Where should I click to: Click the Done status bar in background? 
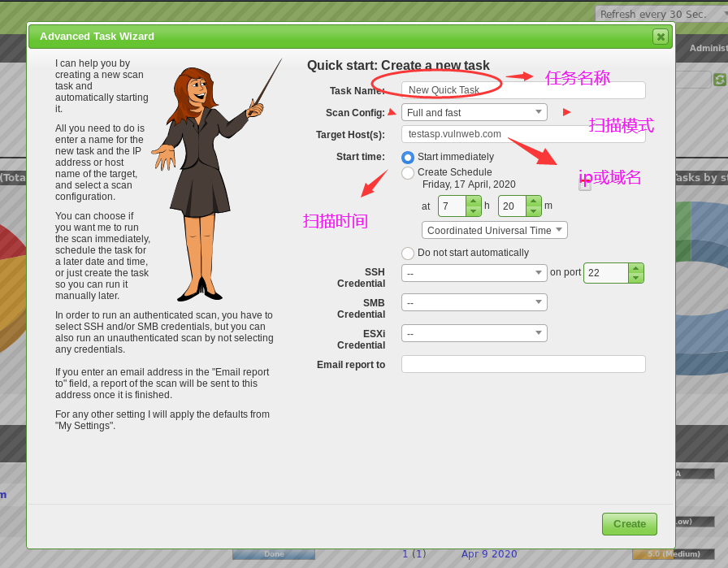pyautogui.click(x=274, y=554)
